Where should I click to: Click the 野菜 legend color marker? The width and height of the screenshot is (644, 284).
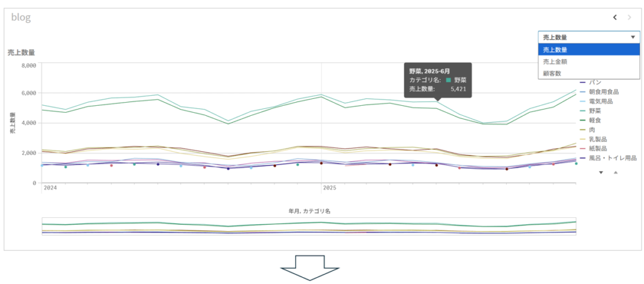582,111
